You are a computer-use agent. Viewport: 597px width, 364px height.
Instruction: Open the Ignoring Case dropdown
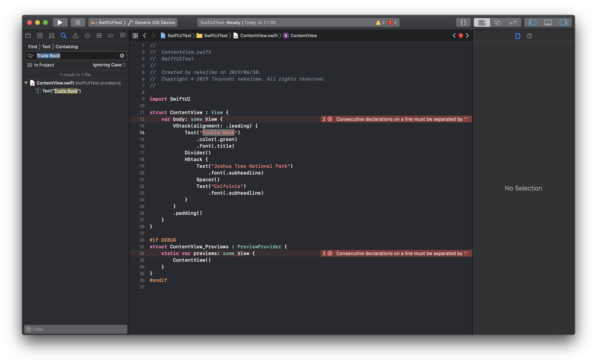(x=109, y=65)
